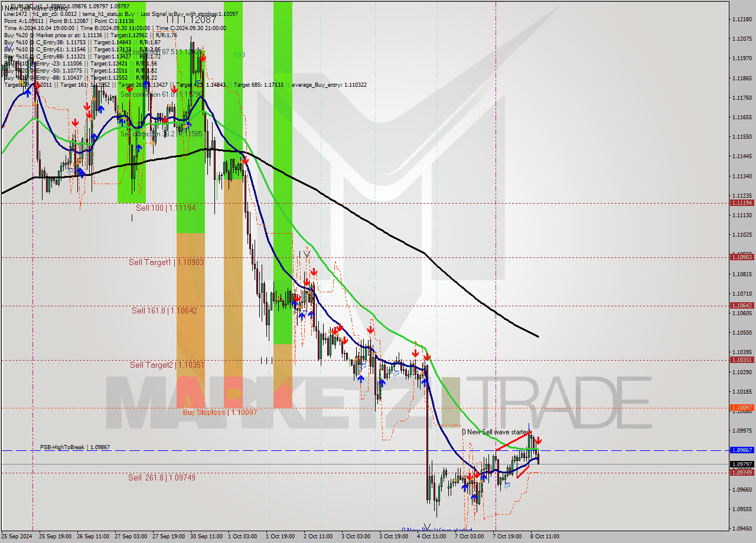Click the 1.09555 price scale value
The height and width of the screenshot is (543, 756).
pos(742,509)
